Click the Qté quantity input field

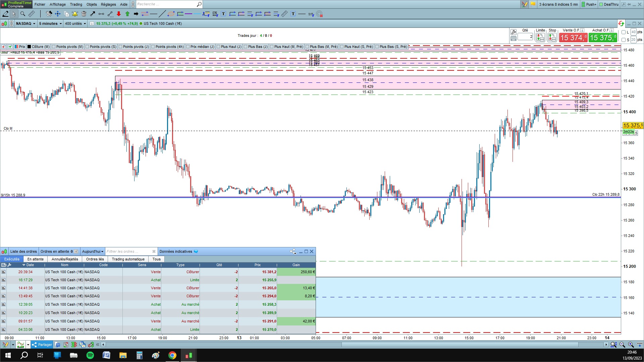tap(525, 37)
